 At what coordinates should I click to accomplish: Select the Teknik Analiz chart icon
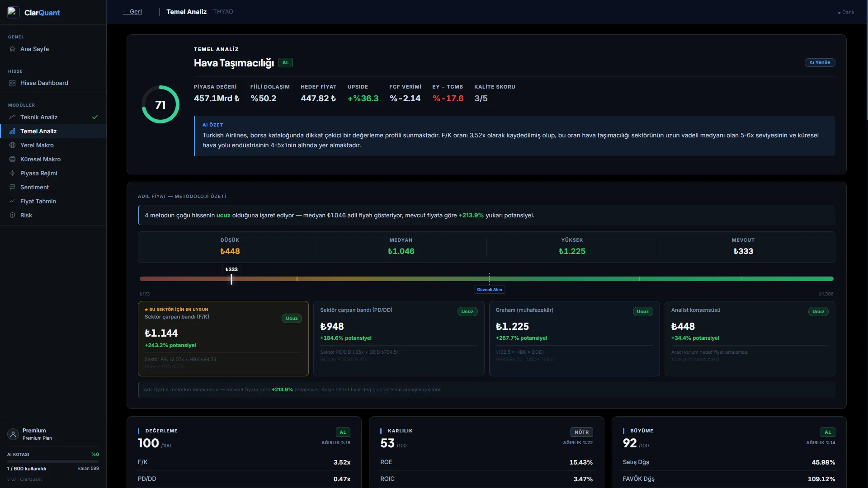point(12,117)
